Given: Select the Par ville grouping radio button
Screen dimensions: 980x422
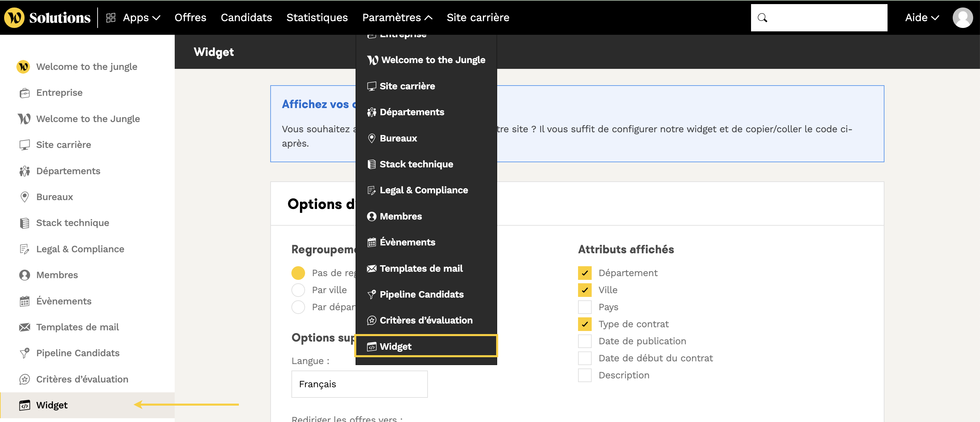Looking at the screenshot, I should (x=298, y=290).
